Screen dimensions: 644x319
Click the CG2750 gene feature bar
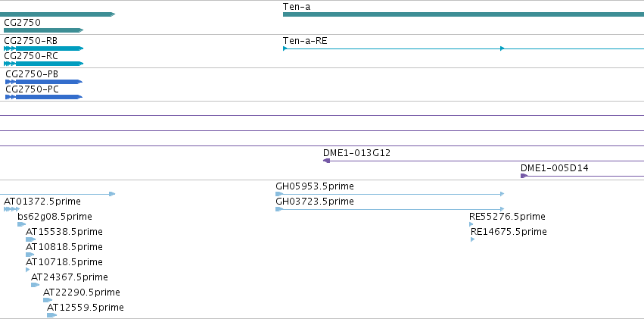pyautogui.click(x=44, y=30)
